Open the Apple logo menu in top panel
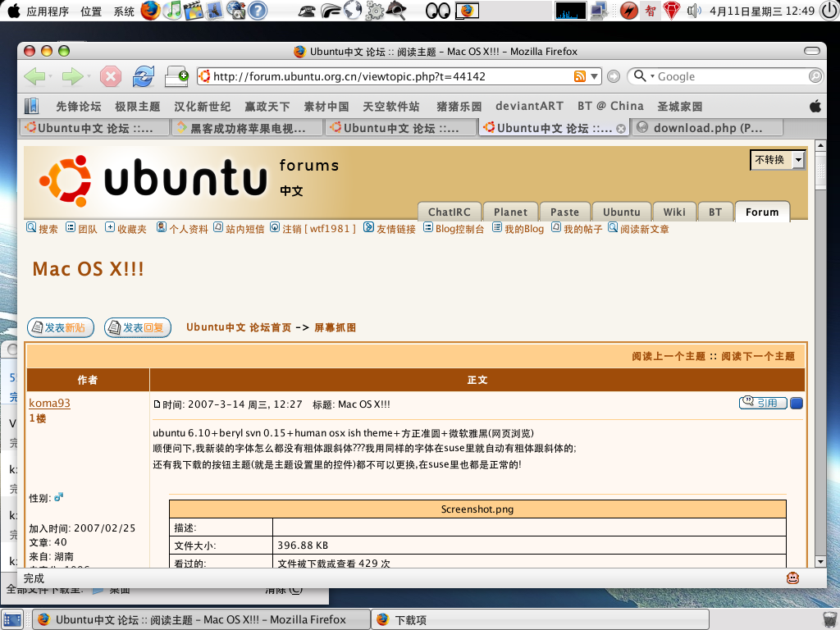Viewport: 840px width, 630px height. 13,11
